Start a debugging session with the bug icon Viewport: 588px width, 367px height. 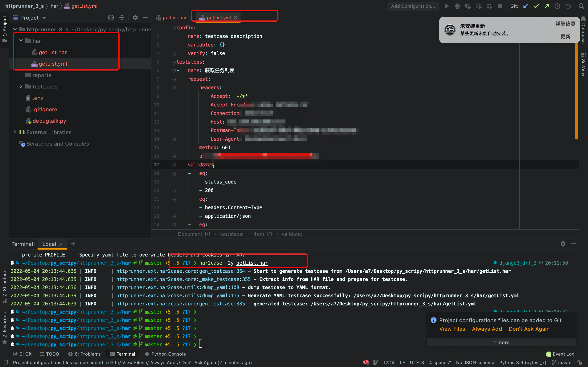pos(458,6)
